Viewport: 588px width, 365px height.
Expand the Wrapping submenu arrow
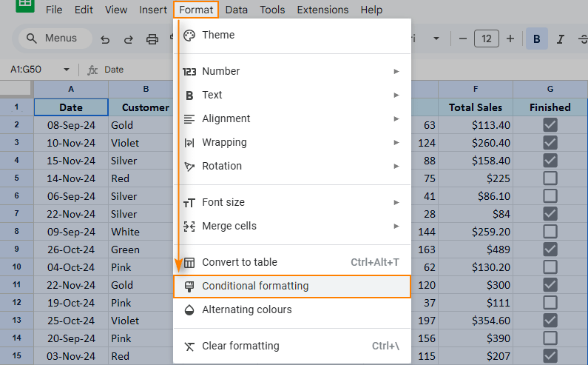click(396, 142)
